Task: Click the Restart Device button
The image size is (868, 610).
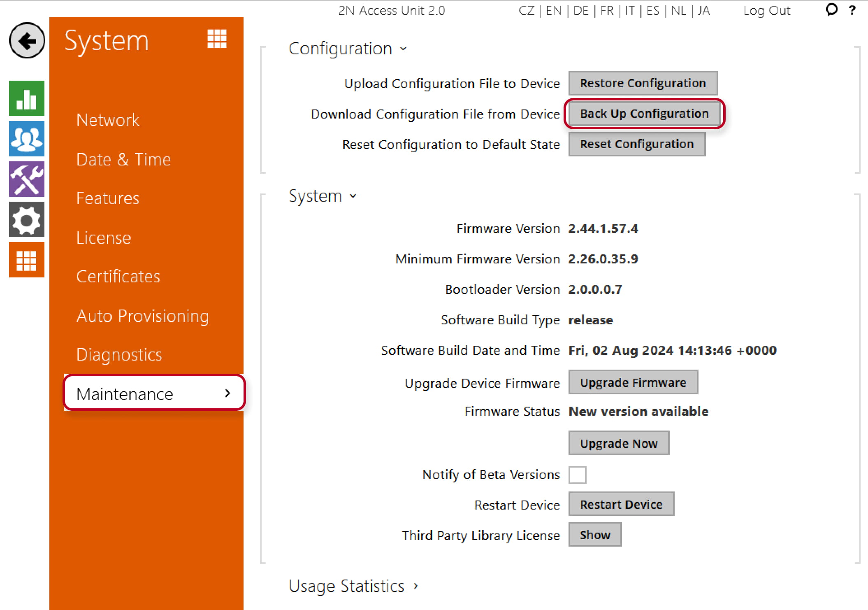Action: point(621,504)
